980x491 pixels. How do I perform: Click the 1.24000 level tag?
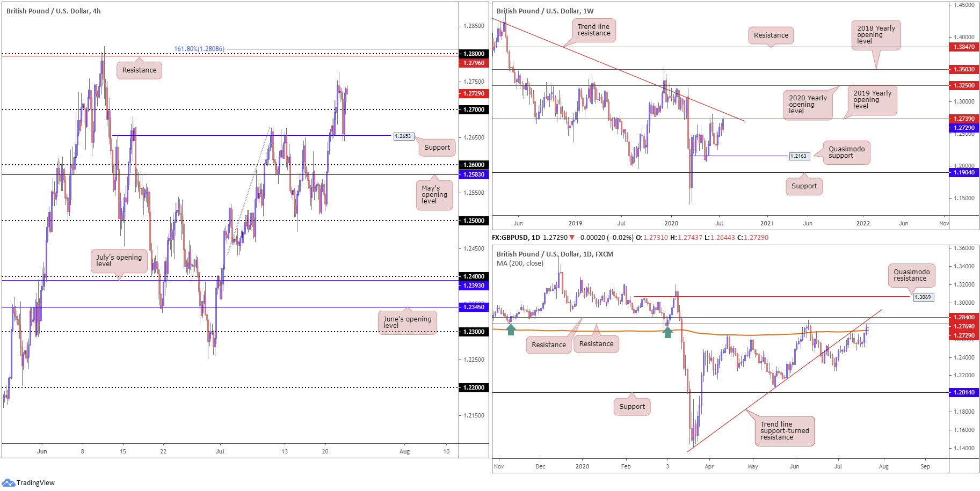[474, 276]
